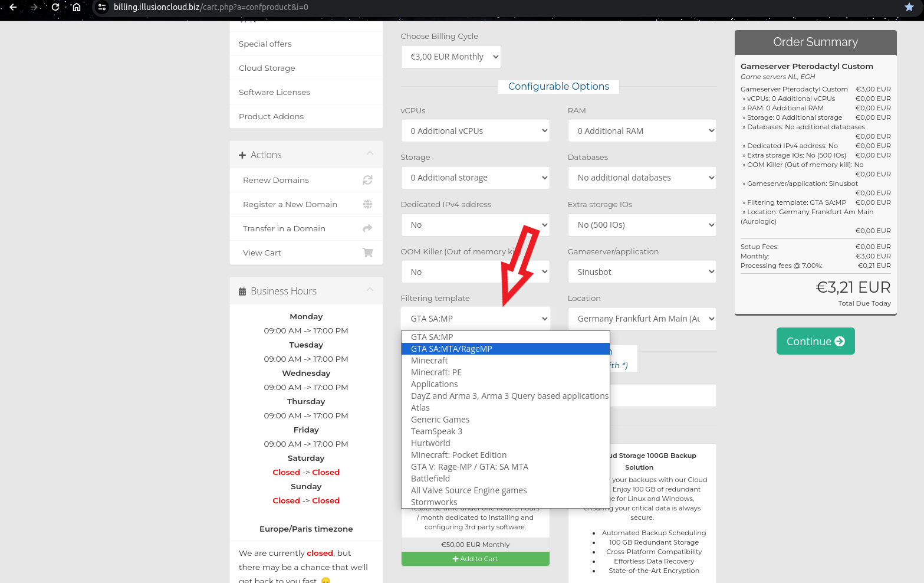Open the vCPUs dropdown

pyautogui.click(x=475, y=131)
